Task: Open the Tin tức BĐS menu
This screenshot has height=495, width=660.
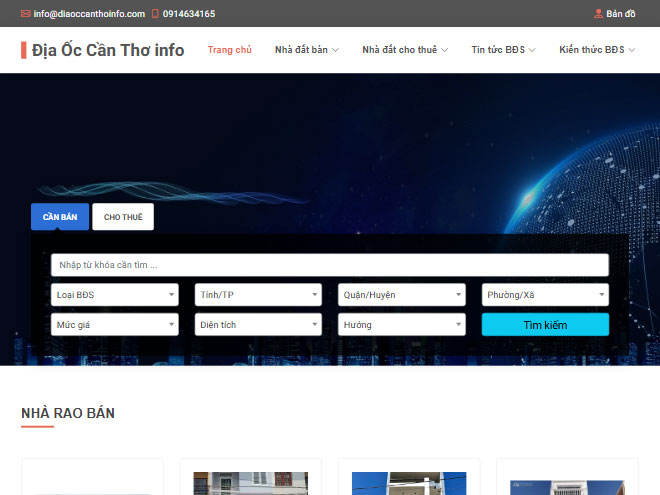Action: 504,50
